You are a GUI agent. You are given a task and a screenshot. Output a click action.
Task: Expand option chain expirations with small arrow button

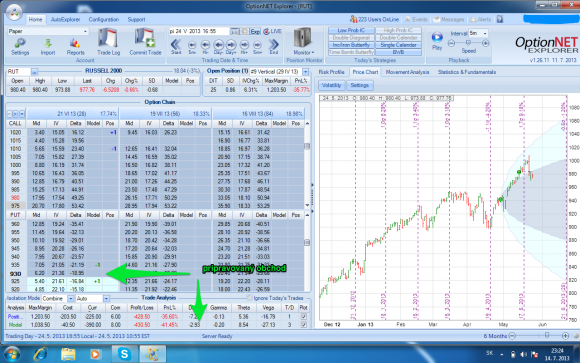tap(22, 114)
